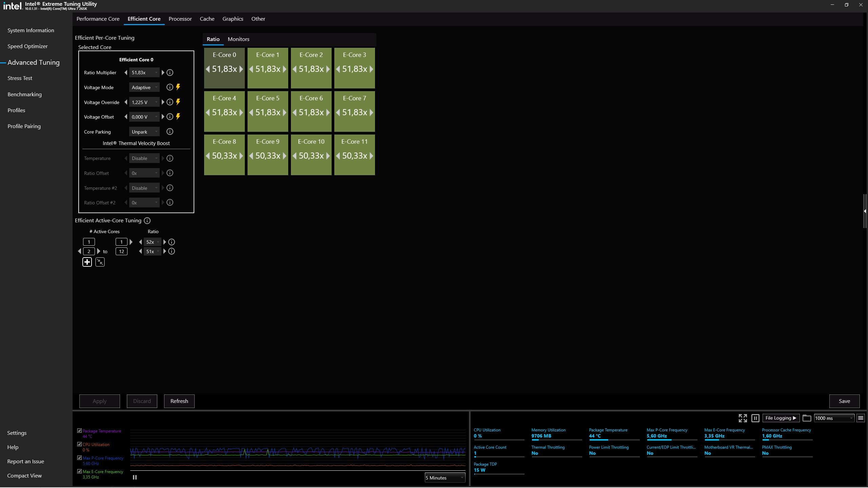This screenshot has width=868, height=488.
Task: Uncheck the Package Temperature graph checkbox
Action: tap(79, 431)
